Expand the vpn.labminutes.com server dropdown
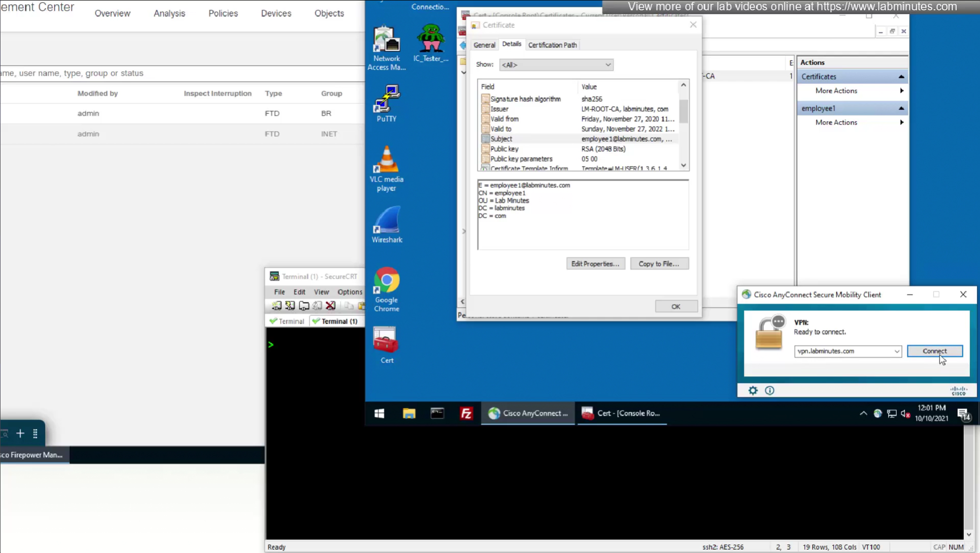This screenshot has height=553, width=980. pos(896,351)
